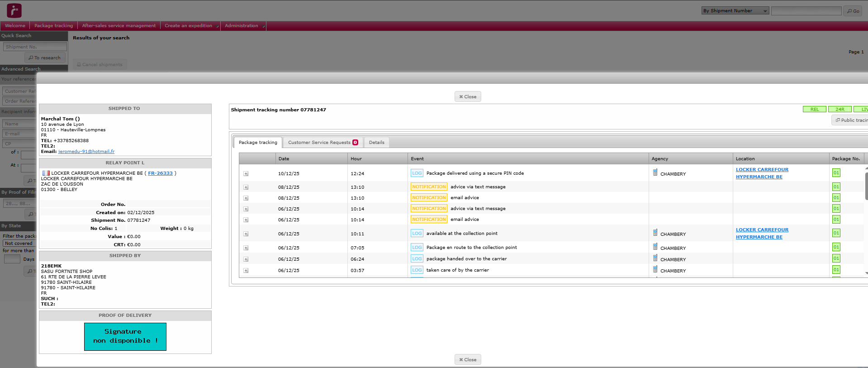
Task: Click LOG badge for available at collection point
Action: (417, 234)
